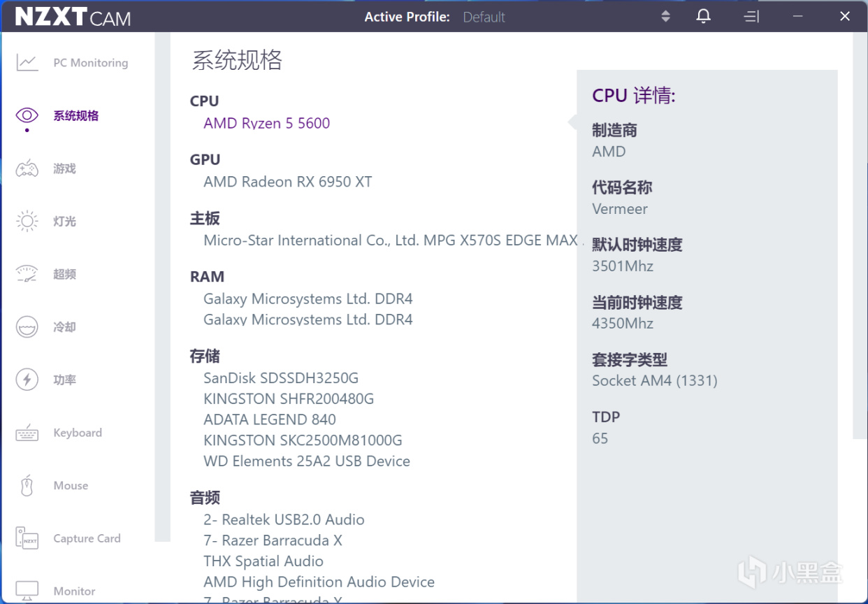Viewport: 868px width, 604px height.
Task: Select WD Elements 25A2 USB Device
Action: tap(307, 461)
